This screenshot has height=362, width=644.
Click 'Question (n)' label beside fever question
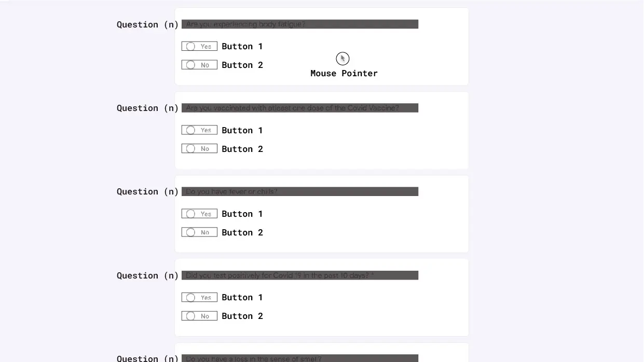pyautogui.click(x=148, y=191)
